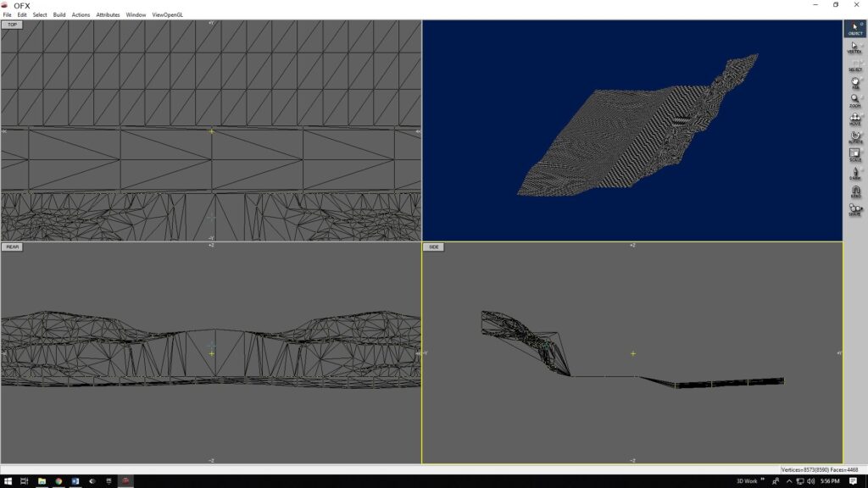Activate the Zoom magnifier tool
868x488 pixels.
point(854,101)
